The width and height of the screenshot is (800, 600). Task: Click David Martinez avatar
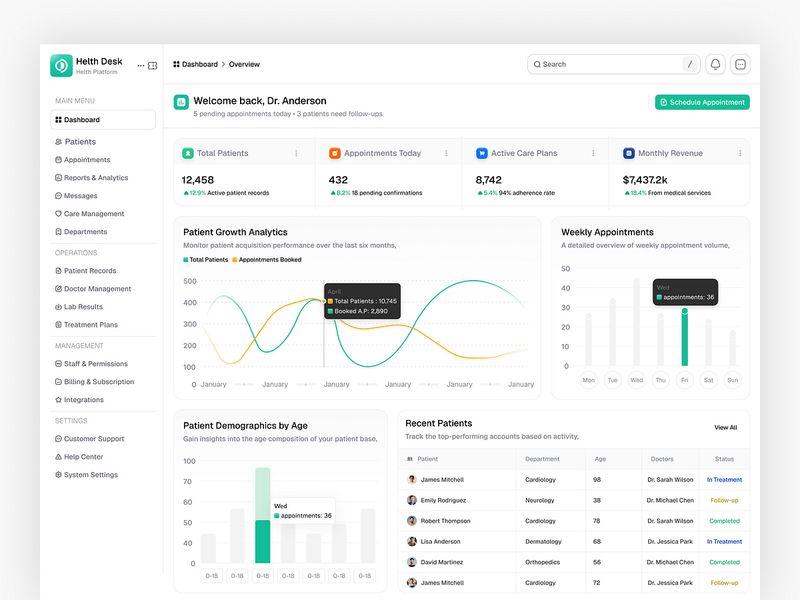(412, 562)
